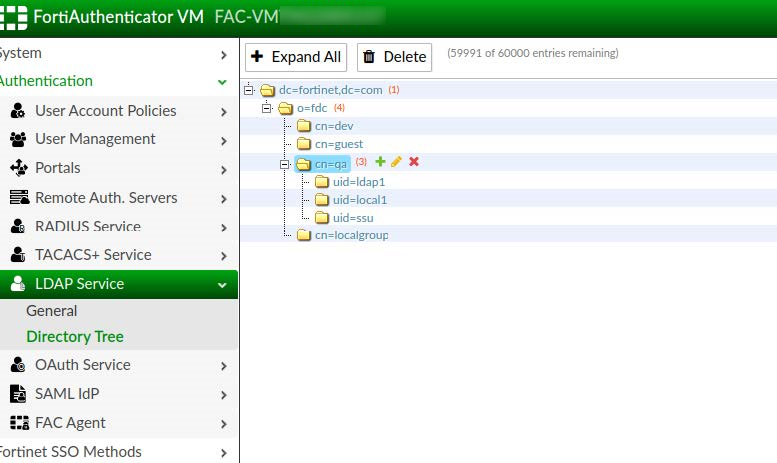Click the Remote Auth. Servers icon
The height and width of the screenshot is (463, 777).
point(19,197)
